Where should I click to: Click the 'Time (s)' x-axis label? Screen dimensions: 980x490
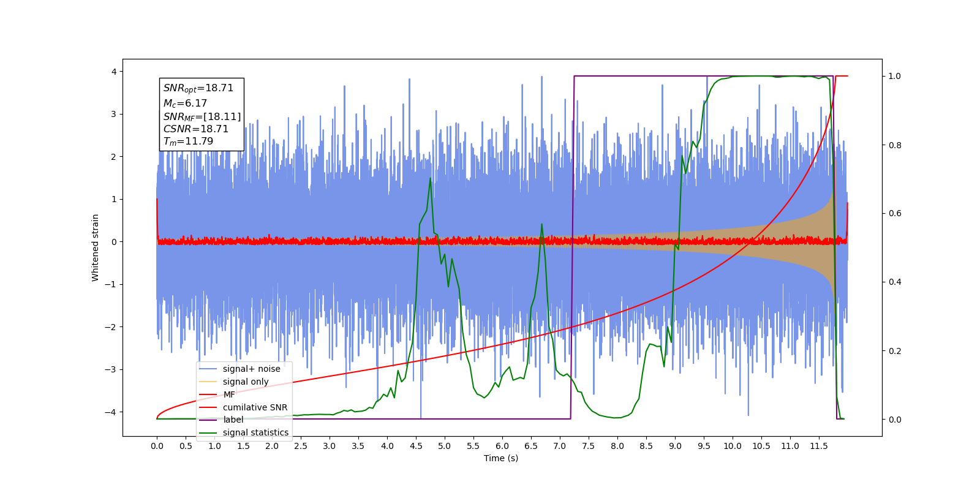[x=501, y=458]
